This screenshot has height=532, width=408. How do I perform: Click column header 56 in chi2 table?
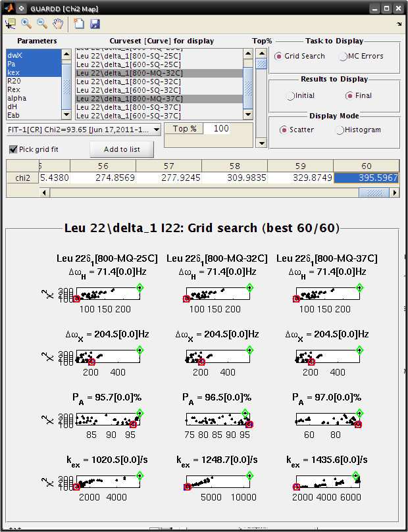[103, 166]
